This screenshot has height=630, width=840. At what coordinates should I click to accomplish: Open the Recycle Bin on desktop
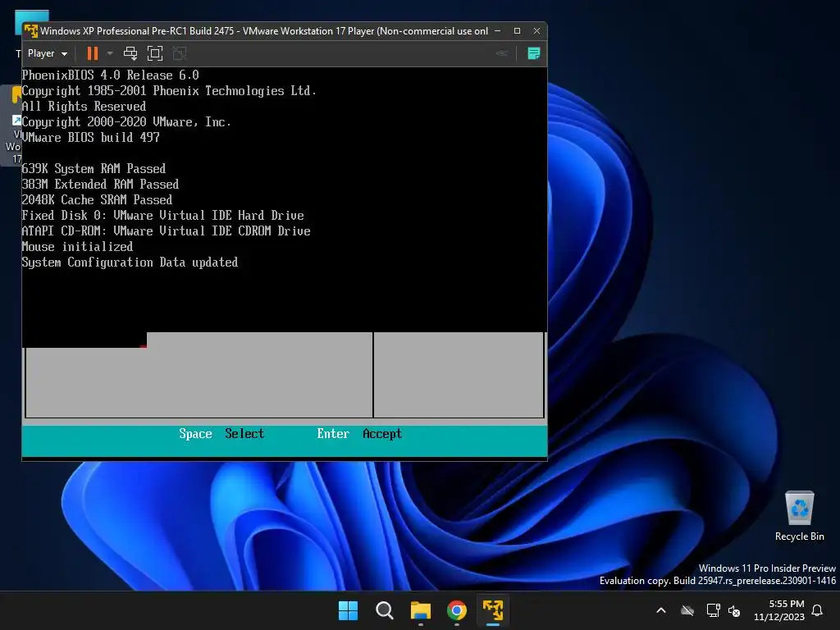pos(799,516)
